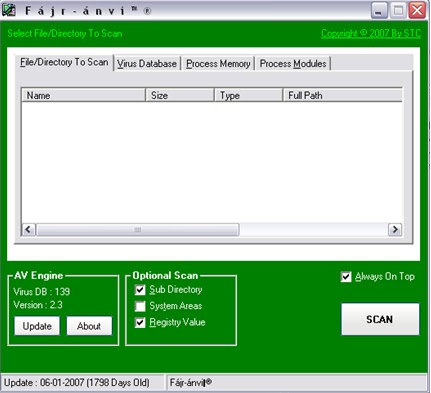Viewport: 431px width, 393px height.
Task: Sort list by Size column header
Action: [x=180, y=95]
